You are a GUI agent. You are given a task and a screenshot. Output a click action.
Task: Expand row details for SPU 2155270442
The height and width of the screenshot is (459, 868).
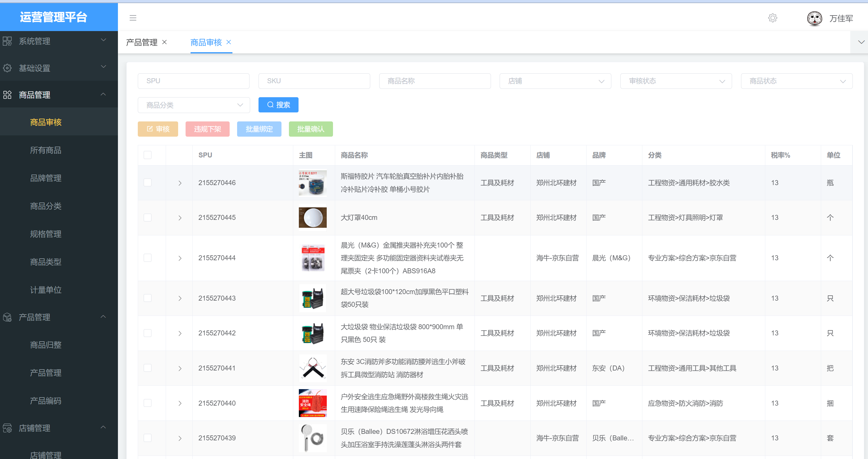180,334
